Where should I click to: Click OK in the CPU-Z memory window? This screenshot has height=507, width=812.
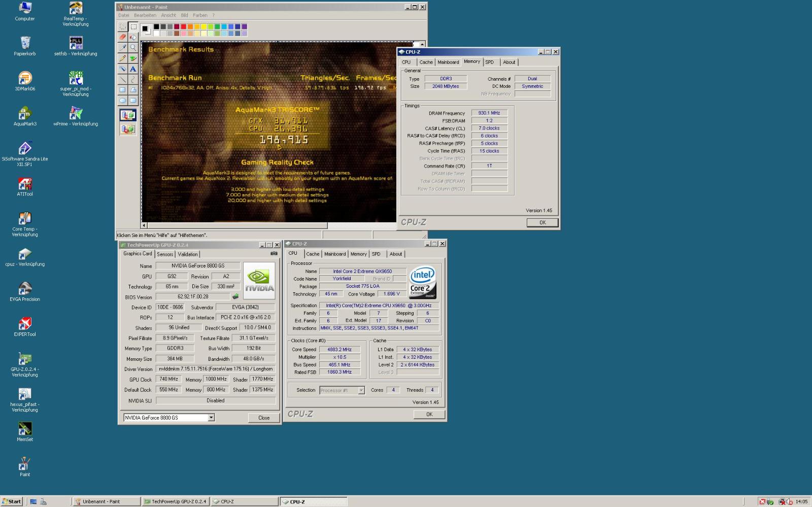(543, 222)
